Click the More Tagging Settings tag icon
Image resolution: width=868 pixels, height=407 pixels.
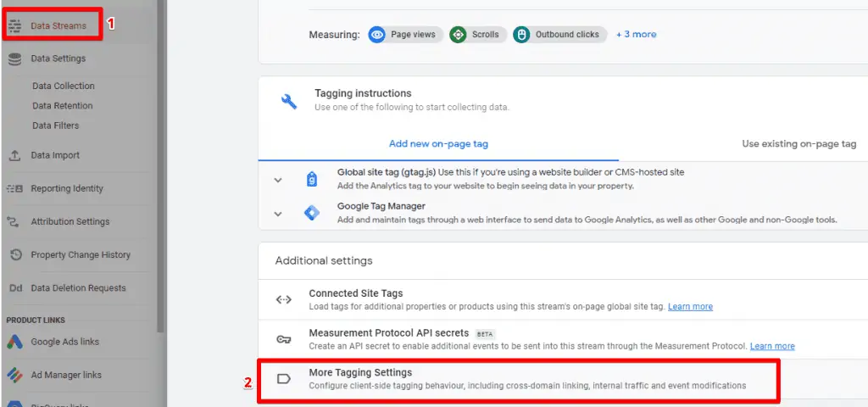pyautogui.click(x=283, y=379)
